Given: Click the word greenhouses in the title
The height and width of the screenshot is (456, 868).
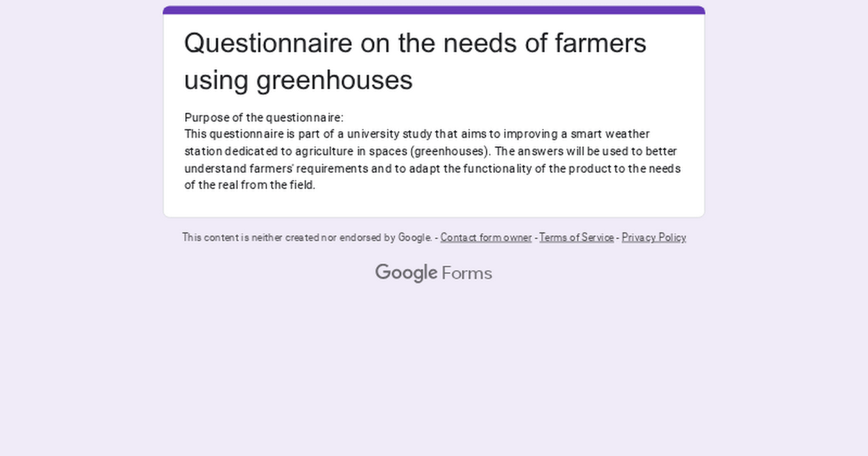Looking at the screenshot, I should (x=335, y=80).
